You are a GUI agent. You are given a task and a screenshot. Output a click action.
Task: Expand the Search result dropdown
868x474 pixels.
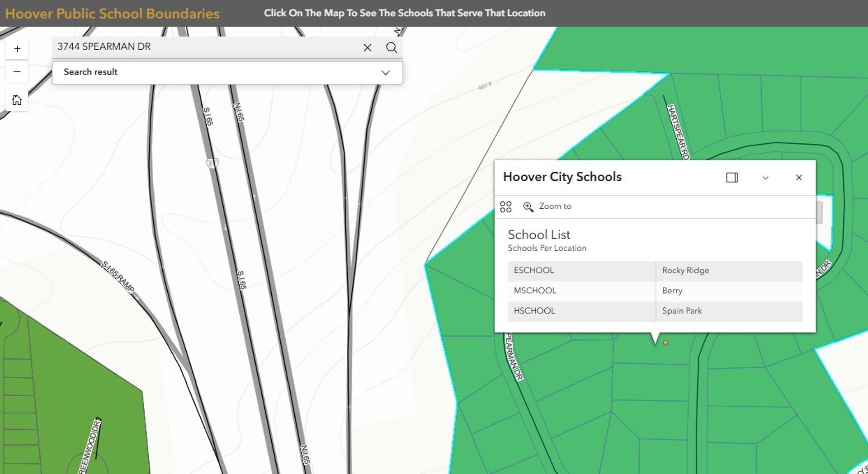pyautogui.click(x=385, y=72)
